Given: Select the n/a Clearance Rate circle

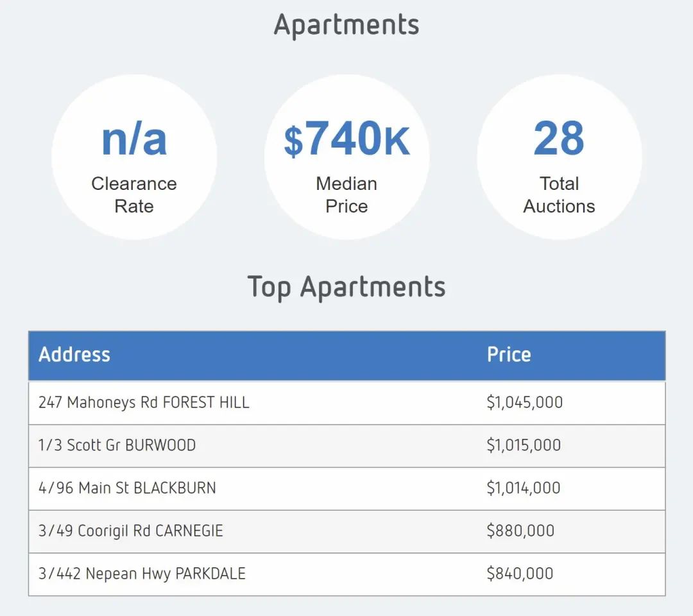Looking at the screenshot, I should (134, 157).
